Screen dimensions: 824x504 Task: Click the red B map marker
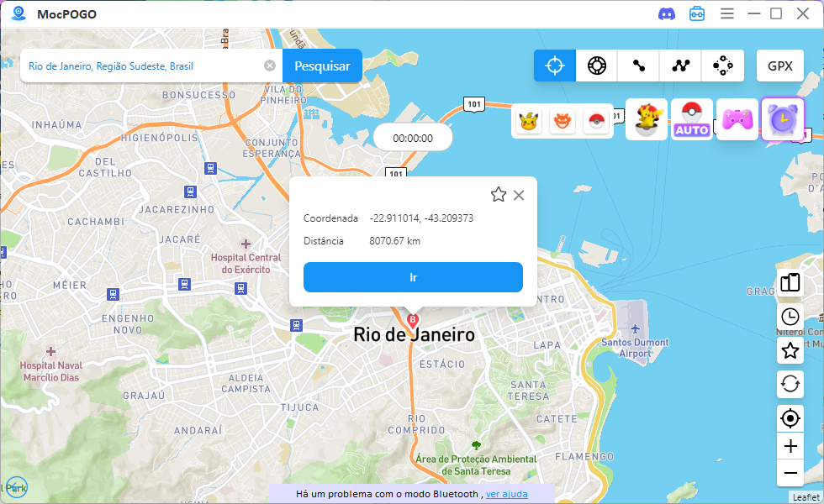tap(413, 321)
